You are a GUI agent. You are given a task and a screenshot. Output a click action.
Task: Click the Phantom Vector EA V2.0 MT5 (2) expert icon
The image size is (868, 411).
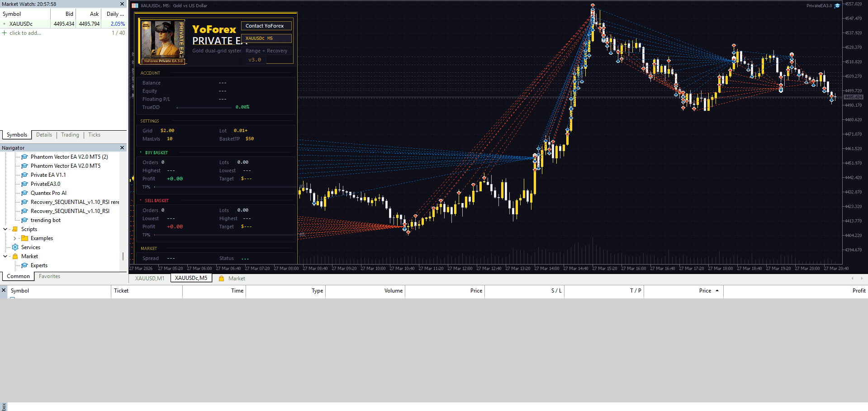tap(24, 157)
